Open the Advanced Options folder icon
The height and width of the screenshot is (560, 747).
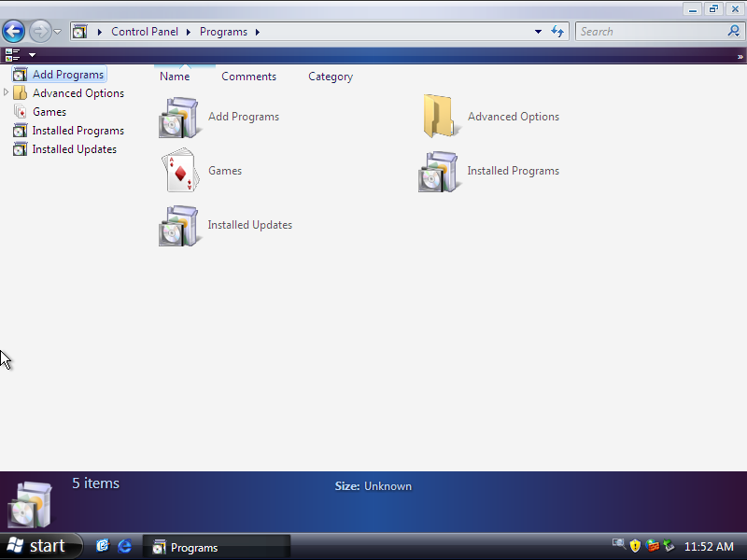click(438, 117)
